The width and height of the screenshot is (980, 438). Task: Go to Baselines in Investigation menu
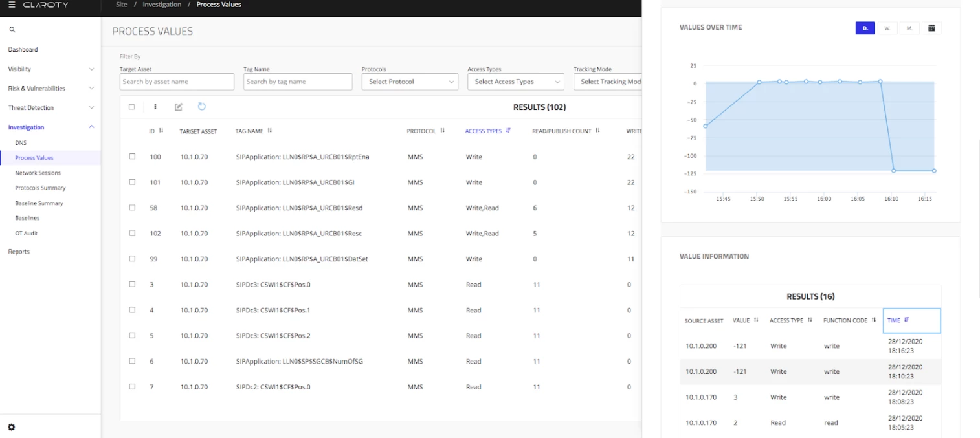(x=27, y=218)
